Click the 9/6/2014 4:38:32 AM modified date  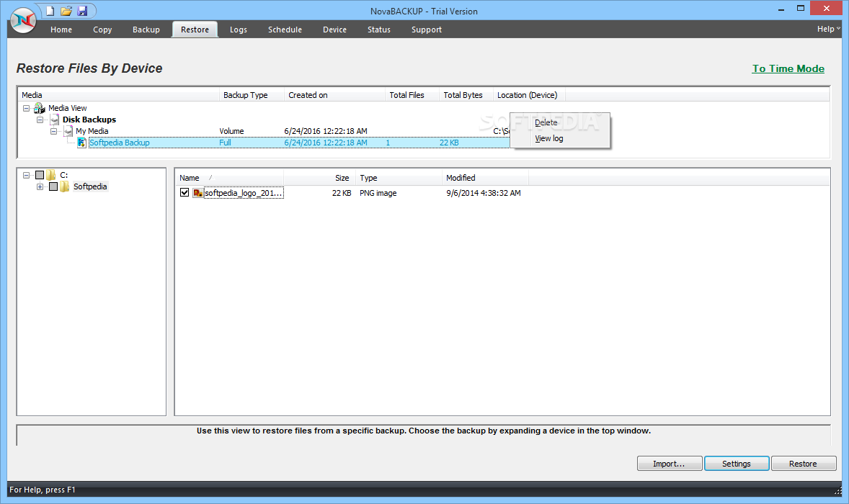pos(484,193)
